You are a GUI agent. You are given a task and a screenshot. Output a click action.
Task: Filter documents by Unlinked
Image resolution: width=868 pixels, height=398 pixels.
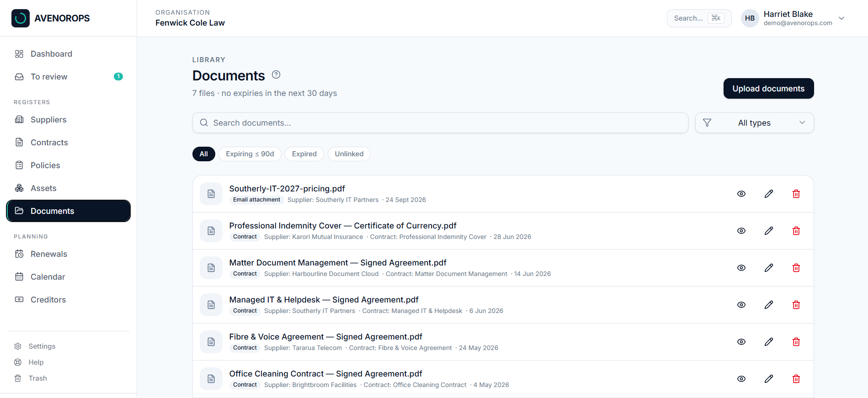point(349,154)
